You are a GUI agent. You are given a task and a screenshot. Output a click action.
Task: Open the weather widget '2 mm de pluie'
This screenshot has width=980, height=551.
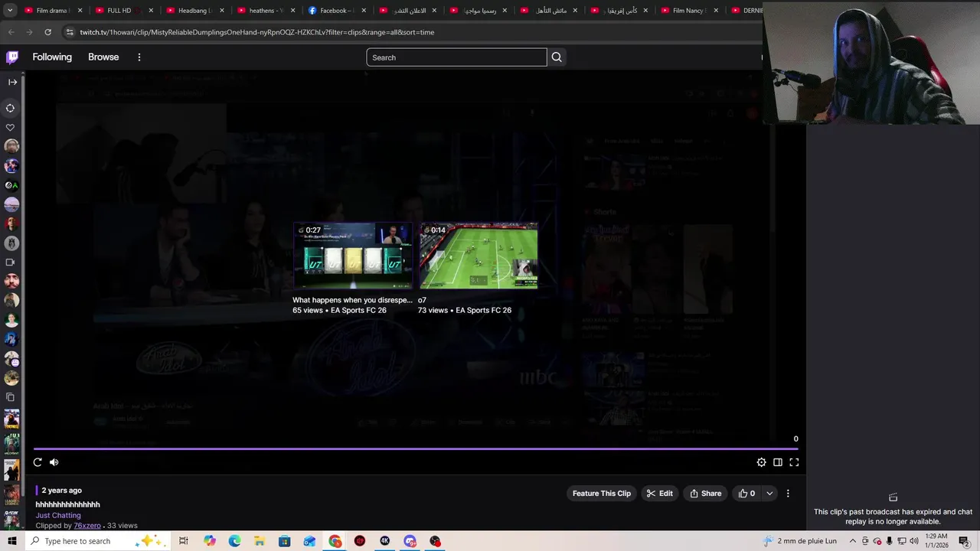click(800, 541)
